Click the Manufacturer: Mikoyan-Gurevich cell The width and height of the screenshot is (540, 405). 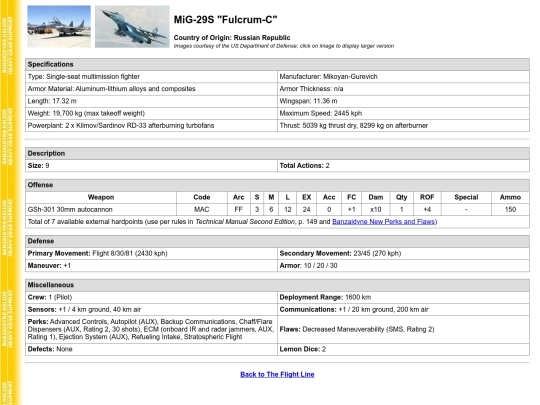[403, 76]
